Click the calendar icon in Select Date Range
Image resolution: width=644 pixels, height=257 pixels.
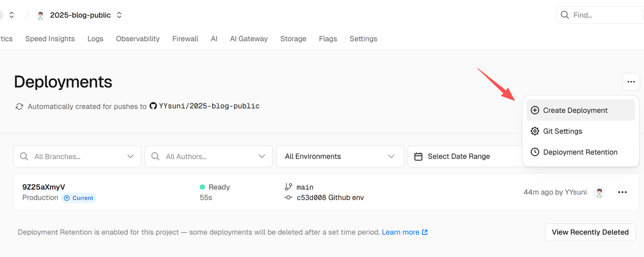pyautogui.click(x=419, y=156)
